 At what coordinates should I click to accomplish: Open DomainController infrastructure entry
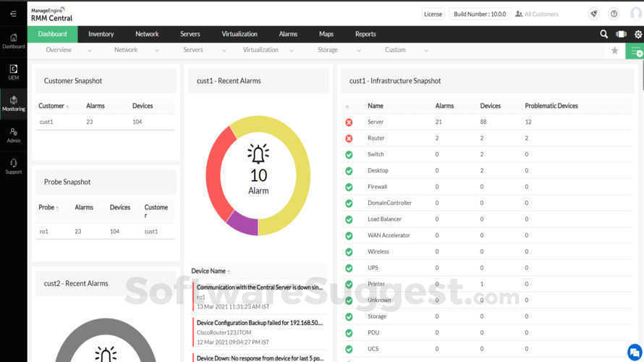(x=389, y=203)
